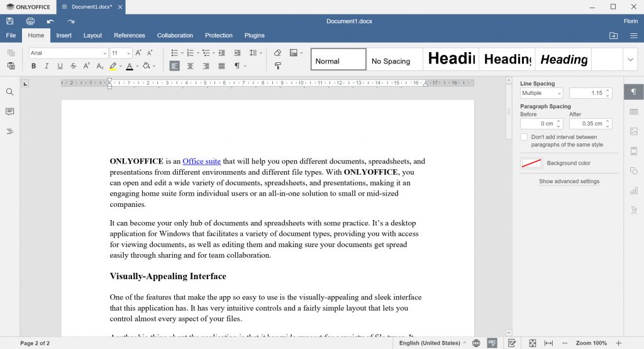The height and width of the screenshot is (349, 644).
Task: Switch to the Insert tab
Action: click(64, 35)
